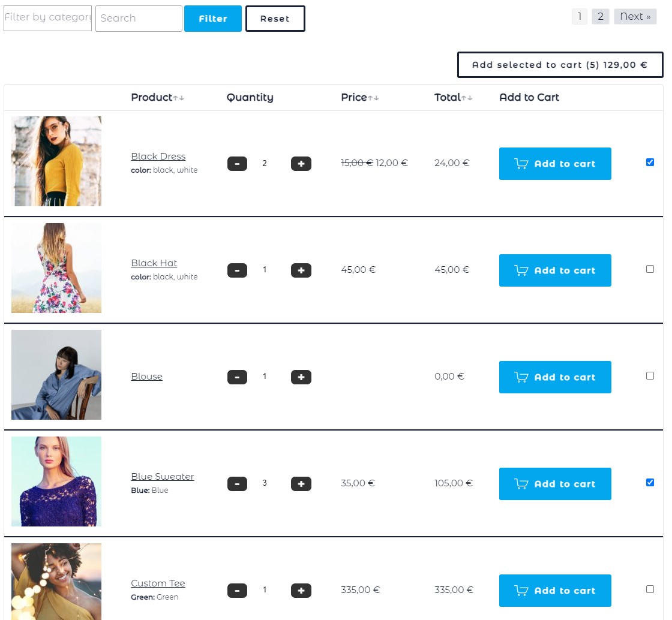Sort by the Total column arrow
The image size is (672, 620).
coord(468,98)
